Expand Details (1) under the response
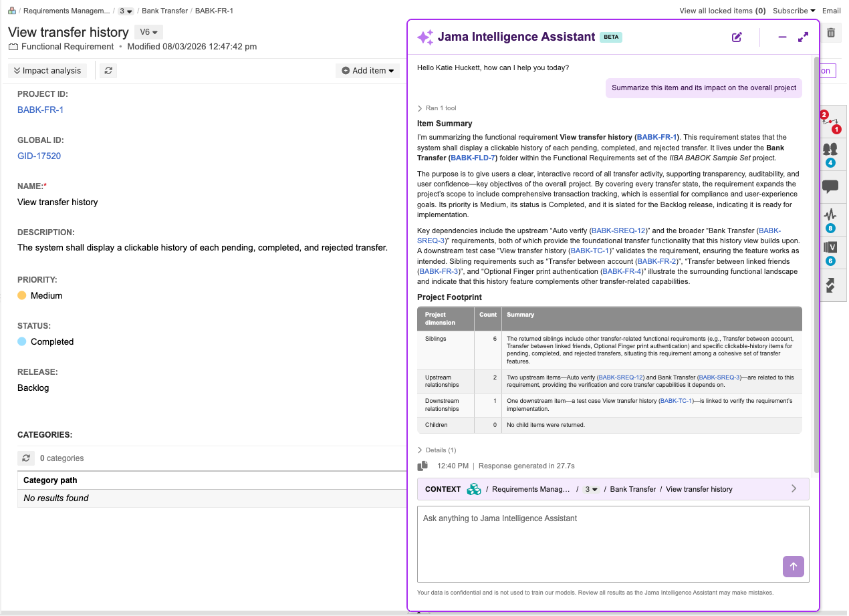The width and height of the screenshot is (849, 616). pos(437,450)
